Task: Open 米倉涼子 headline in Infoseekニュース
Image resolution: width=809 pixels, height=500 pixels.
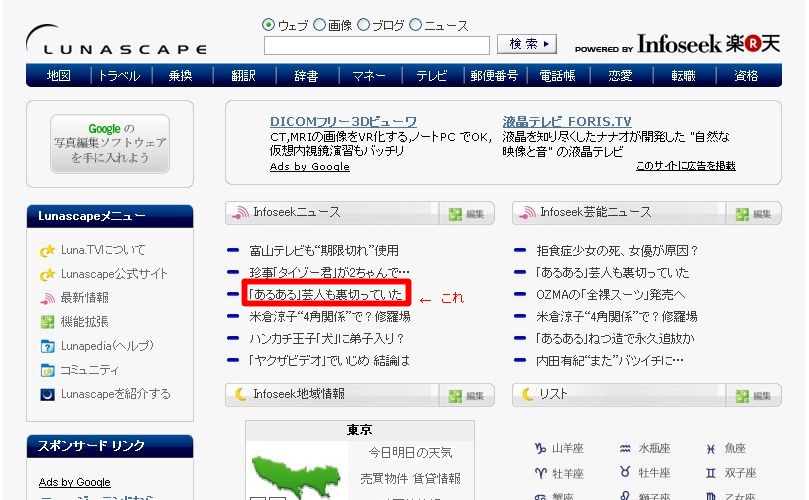Action: (330, 316)
